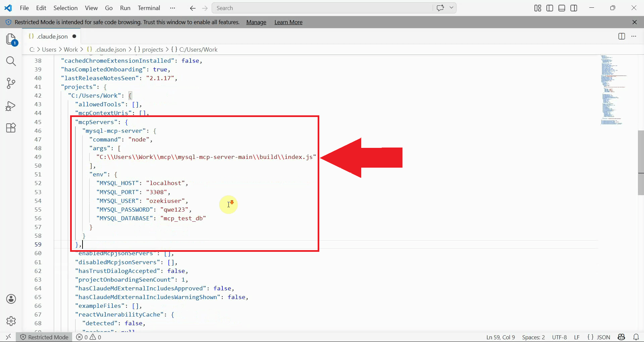Open the Go menu

(109, 8)
